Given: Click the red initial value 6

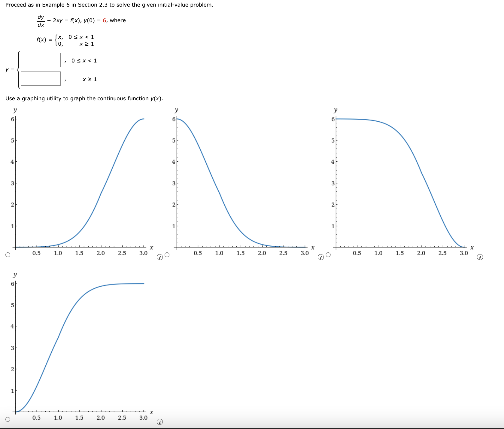Looking at the screenshot, I should 104,20.
